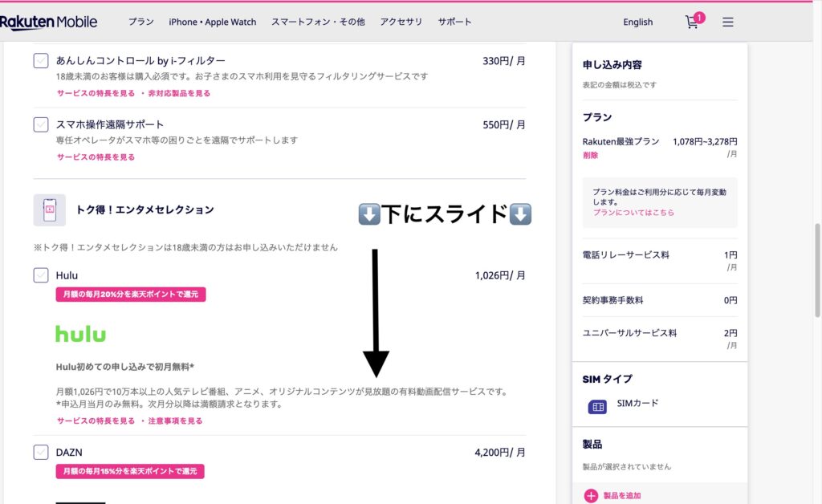
Task: Open プランについてはこちら link
Action: click(633, 212)
